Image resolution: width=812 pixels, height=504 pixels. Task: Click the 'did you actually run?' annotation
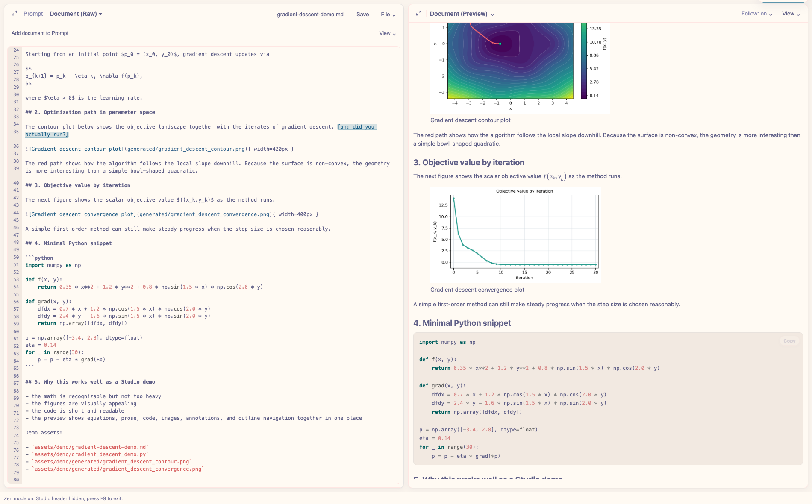tap(201, 130)
